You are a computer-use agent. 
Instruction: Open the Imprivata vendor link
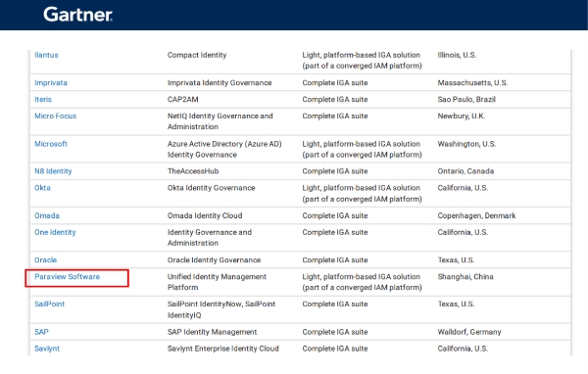(x=51, y=83)
